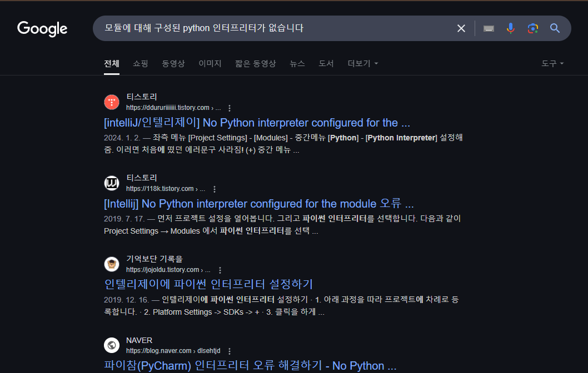Click the https://jojoldu.tistory.com URL
588x373 pixels.
[168, 270]
